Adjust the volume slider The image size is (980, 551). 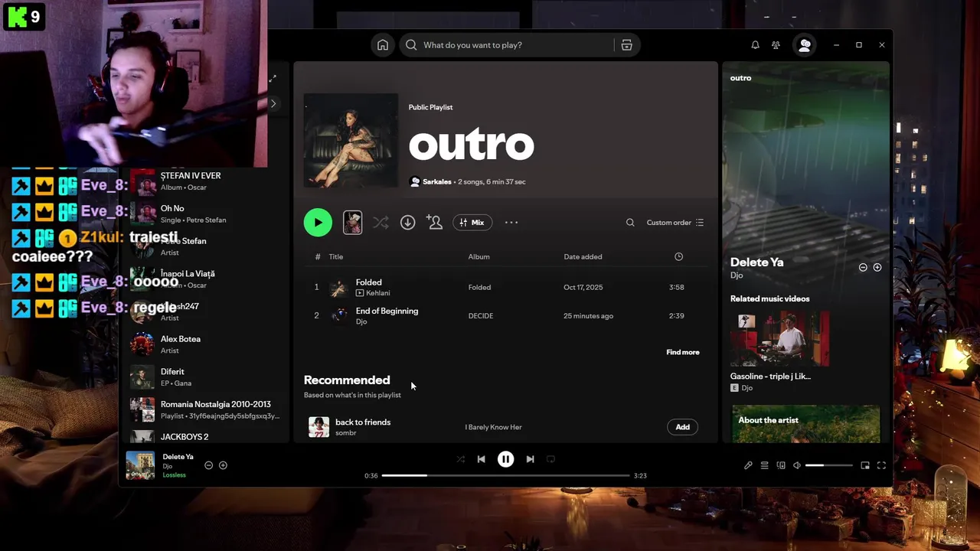click(x=828, y=465)
